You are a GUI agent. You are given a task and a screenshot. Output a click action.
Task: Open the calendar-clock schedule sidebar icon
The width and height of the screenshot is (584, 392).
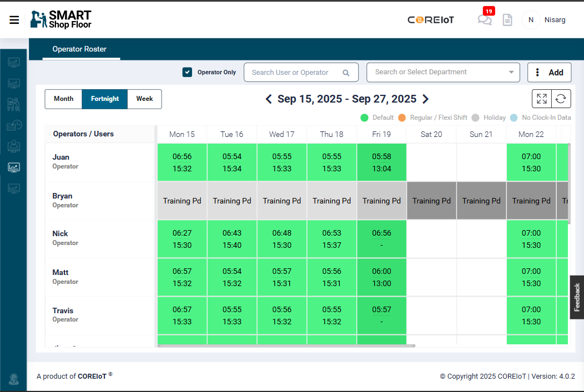click(x=13, y=125)
